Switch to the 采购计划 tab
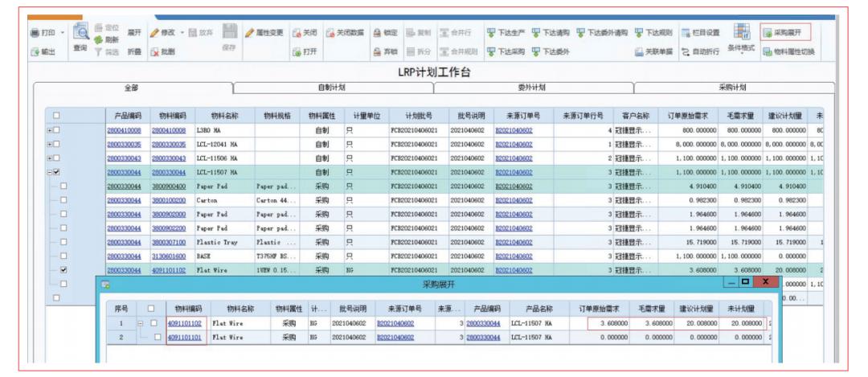The image size is (868, 377). [x=732, y=88]
